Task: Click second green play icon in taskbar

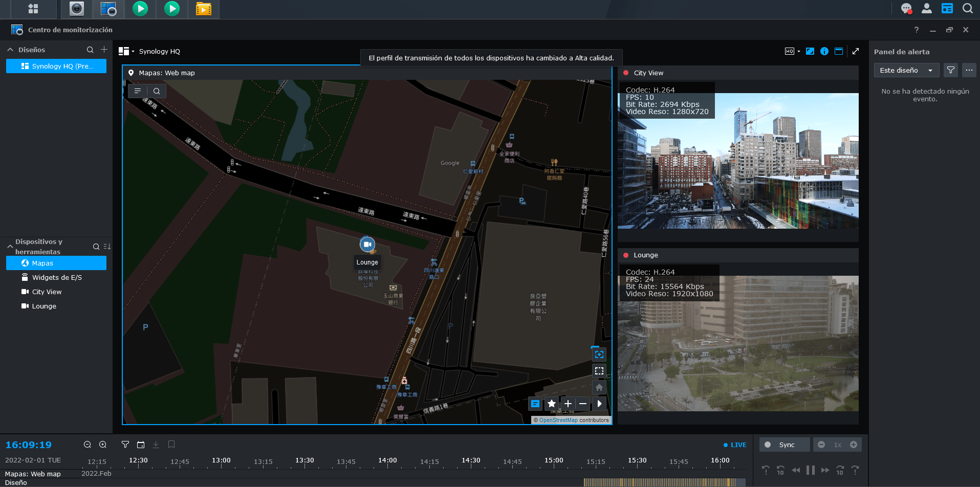Action: (x=172, y=9)
